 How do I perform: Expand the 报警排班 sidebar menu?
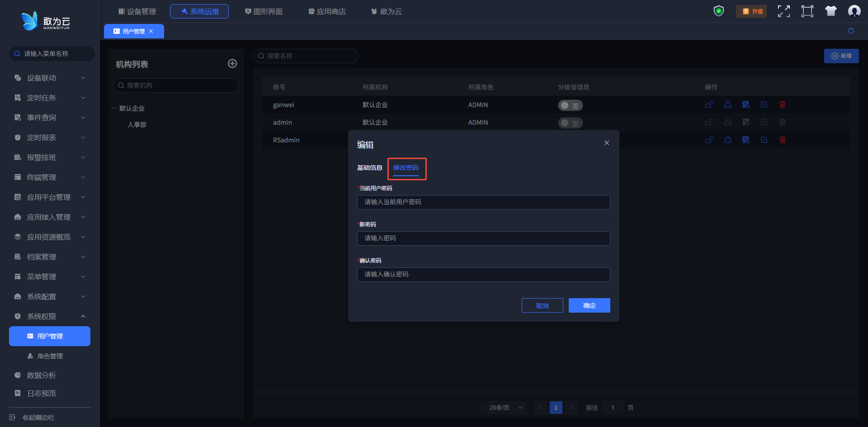coord(50,158)
